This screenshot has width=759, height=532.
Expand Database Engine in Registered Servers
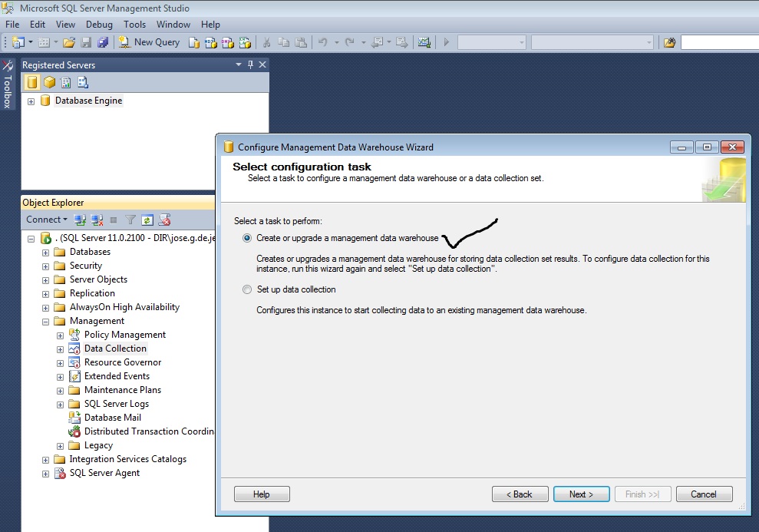click(31, 101)
